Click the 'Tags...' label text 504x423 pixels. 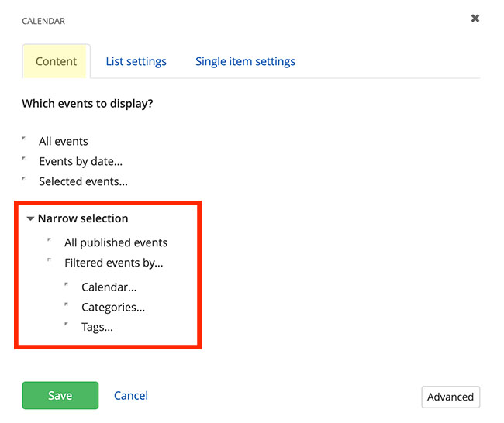tap(97, 327)
